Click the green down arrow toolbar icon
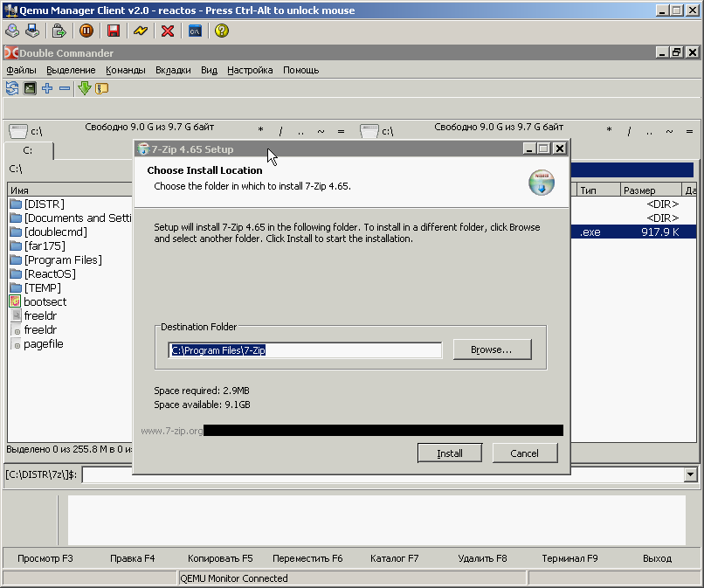Screen dimensions: 704x588 85,88
